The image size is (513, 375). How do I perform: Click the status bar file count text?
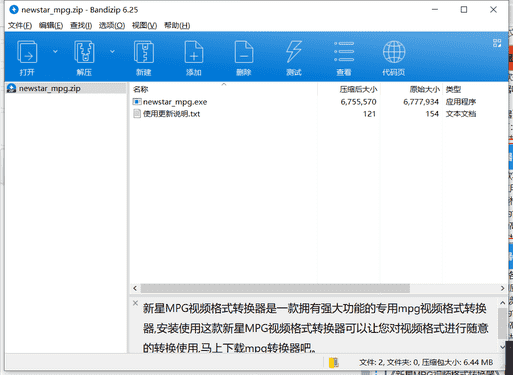426,362
